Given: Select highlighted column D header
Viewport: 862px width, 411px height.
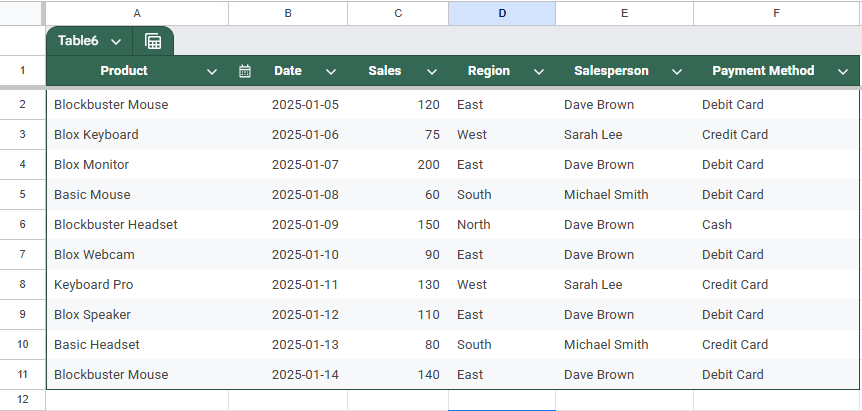Looking at the screenshot, I should pyautogui.click(x=502, y=13).
